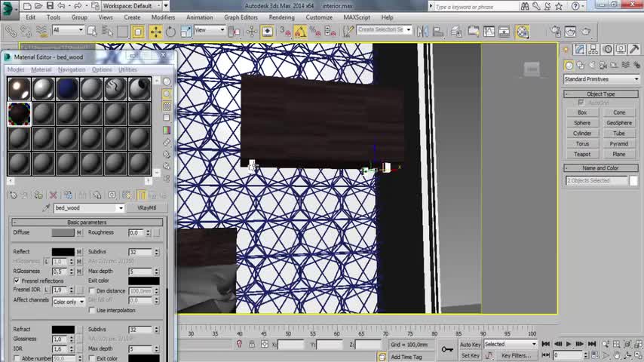Delete material using red X icon

click(x=53, y=195)
